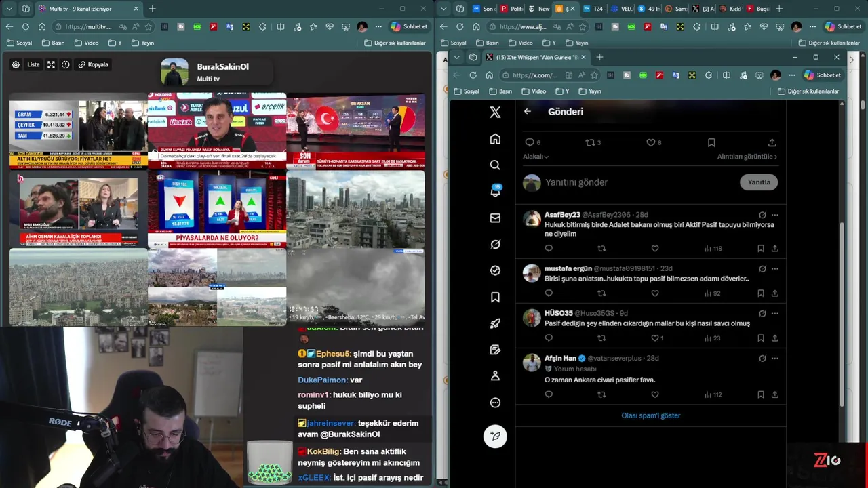
Task: Click Olası spam'ı göster link
Action: click(651, 415)
